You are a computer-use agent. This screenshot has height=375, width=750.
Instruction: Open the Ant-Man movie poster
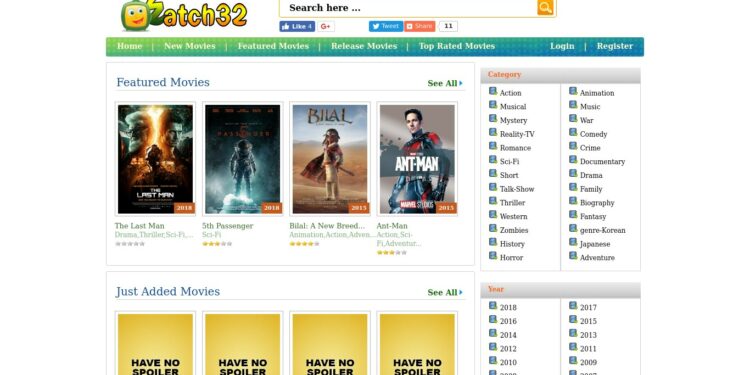pos(417,159)
